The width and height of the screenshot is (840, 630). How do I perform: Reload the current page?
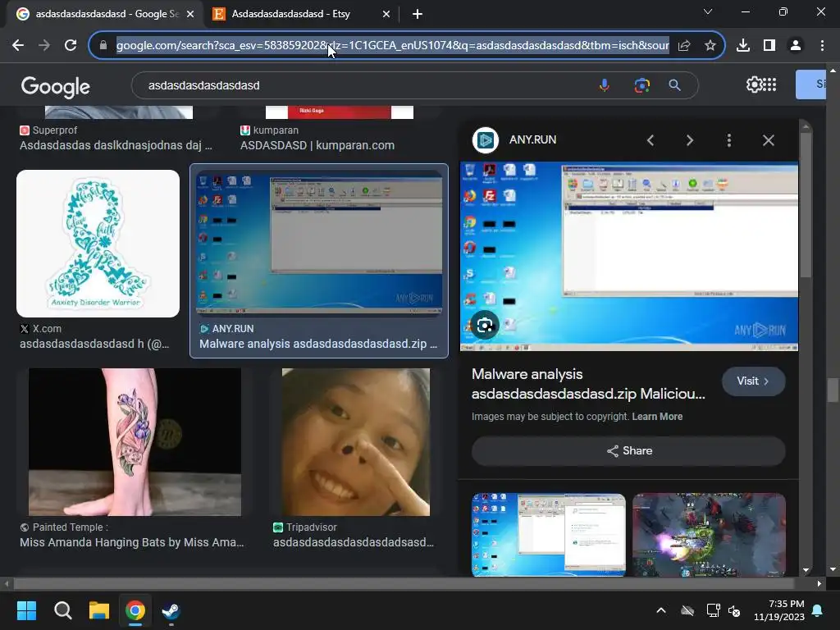click(71, 46)
